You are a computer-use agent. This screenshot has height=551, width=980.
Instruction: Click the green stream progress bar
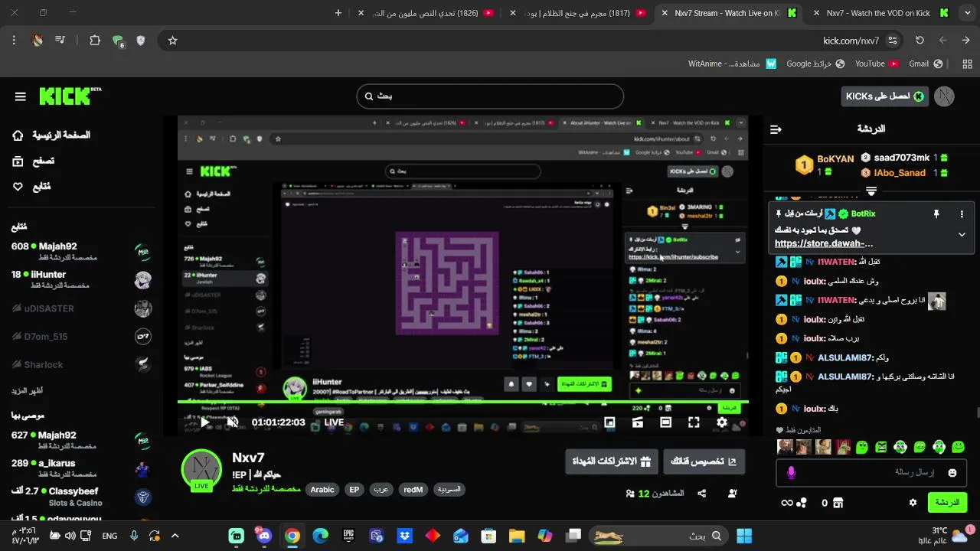tap(462, 402)
